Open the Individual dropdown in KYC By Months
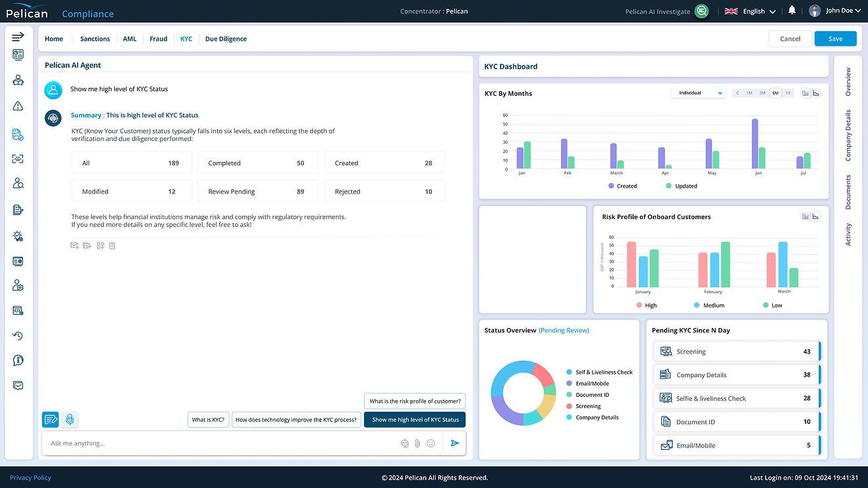The height and width of the screenshot is (488, 868). point(698,93)
